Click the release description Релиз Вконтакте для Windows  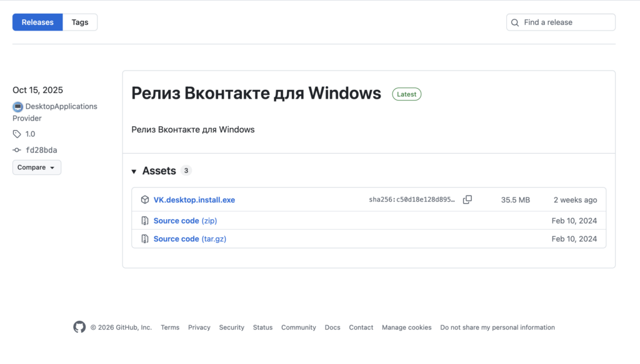(193, 130)
